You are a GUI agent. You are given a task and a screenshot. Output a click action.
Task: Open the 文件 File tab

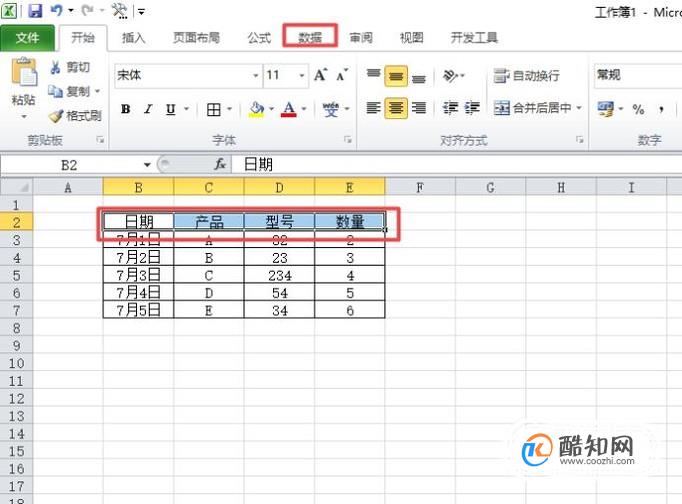pos(27,38)
